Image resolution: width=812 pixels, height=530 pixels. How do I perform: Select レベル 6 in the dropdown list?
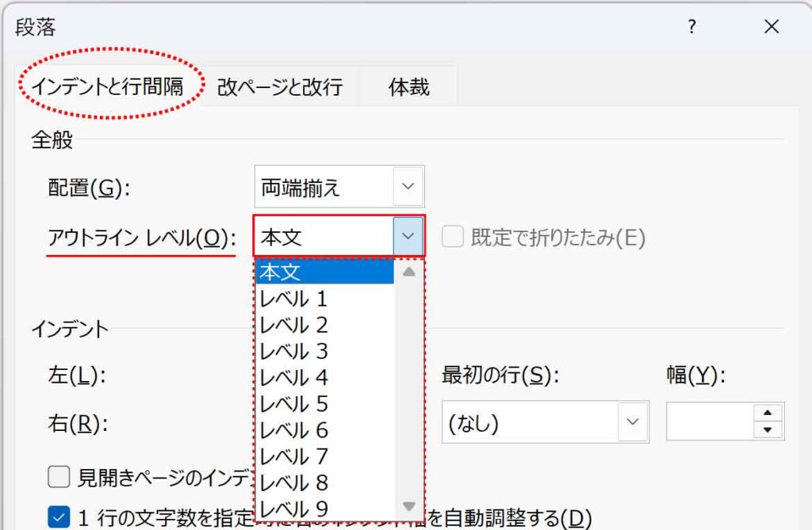(x=324, y=431)
